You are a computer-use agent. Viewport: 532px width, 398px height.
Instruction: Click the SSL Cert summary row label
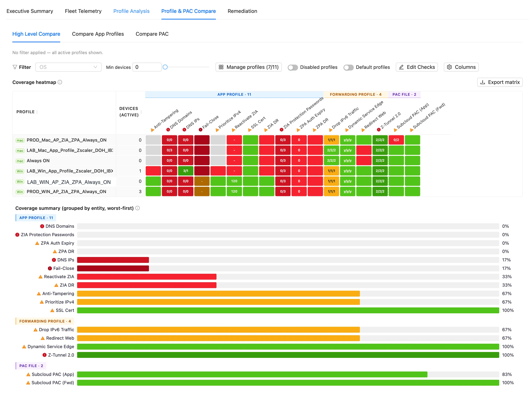coord(65,310)
